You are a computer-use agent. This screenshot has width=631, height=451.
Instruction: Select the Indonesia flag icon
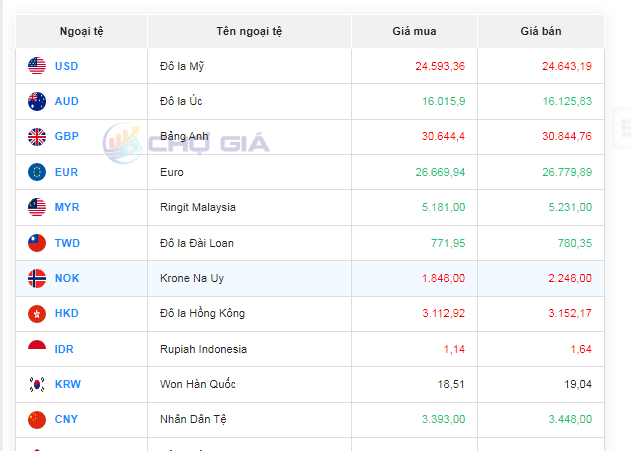point(37,349)
